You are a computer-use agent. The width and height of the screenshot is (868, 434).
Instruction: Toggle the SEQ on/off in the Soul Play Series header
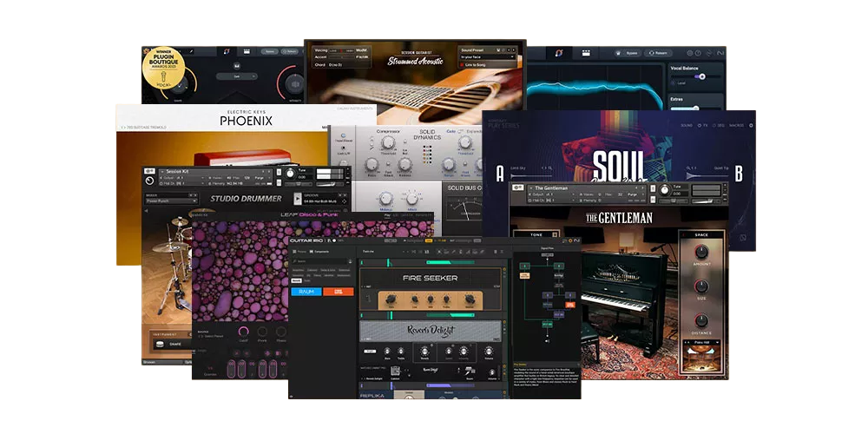pyautogui.click(x=714, y=125)
